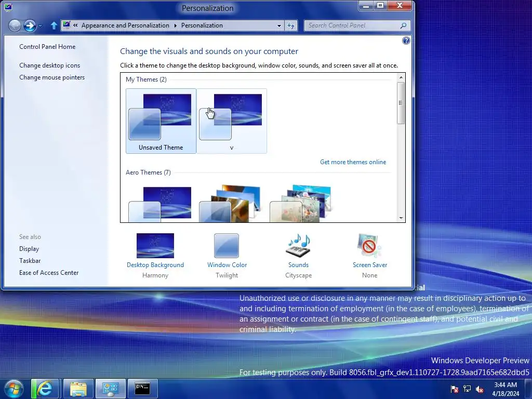Viewport: 532px width, 399px height.
Task: Open the Command Prompt taskbar button
Action: 142,389
